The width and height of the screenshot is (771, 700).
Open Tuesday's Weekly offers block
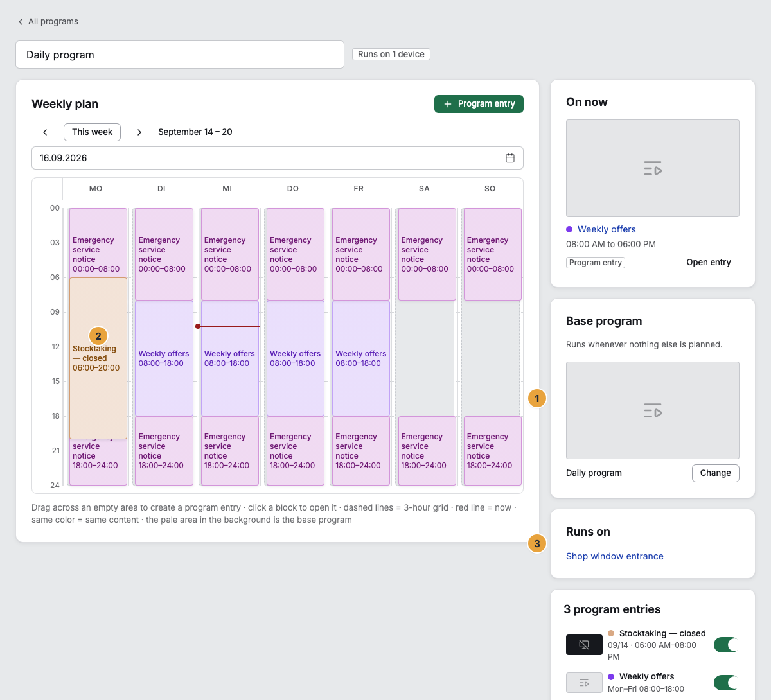pyautogui.click(x=164, y=358)
